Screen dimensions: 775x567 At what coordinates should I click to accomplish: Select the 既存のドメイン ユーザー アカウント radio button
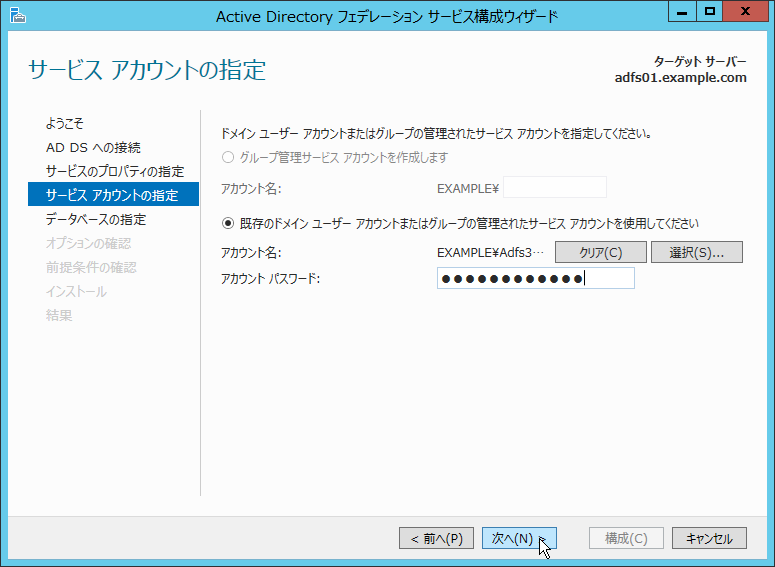(x=228, y=223)
